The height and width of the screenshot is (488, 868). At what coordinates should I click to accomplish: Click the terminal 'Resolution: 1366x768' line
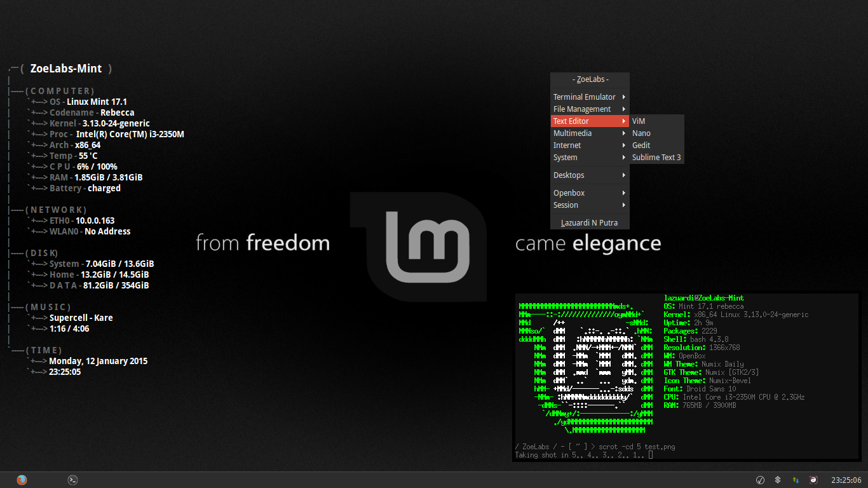[x=702, y=348]
